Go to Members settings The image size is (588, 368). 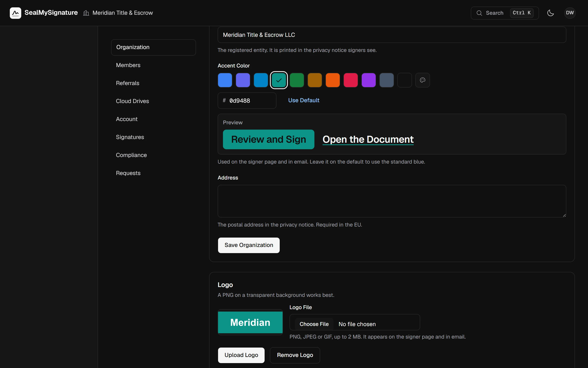(154, 65)
